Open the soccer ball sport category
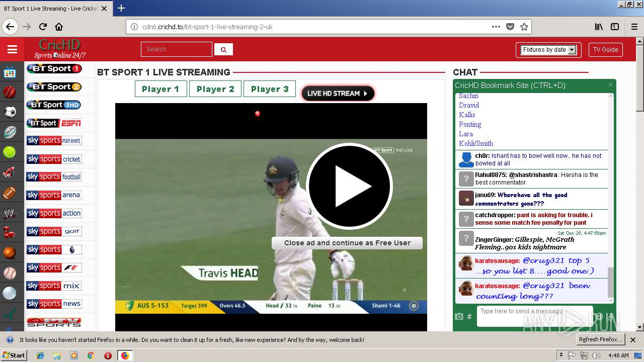This screenshot has height=362, width=644. [10, 112]
